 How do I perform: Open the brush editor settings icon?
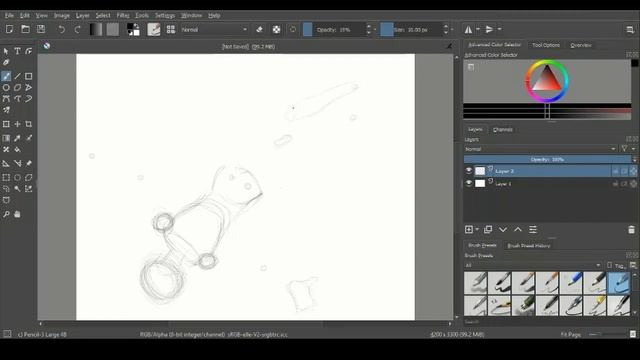pos(154,29)
